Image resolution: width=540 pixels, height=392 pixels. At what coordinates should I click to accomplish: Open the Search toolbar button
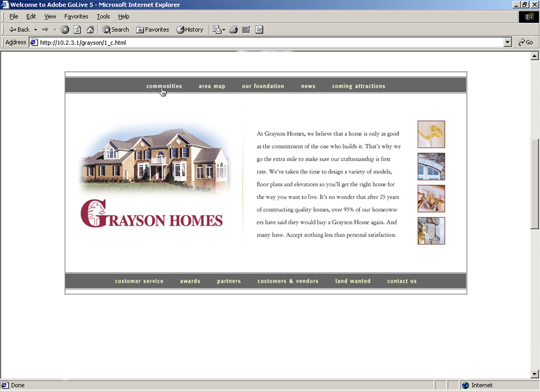116,29
